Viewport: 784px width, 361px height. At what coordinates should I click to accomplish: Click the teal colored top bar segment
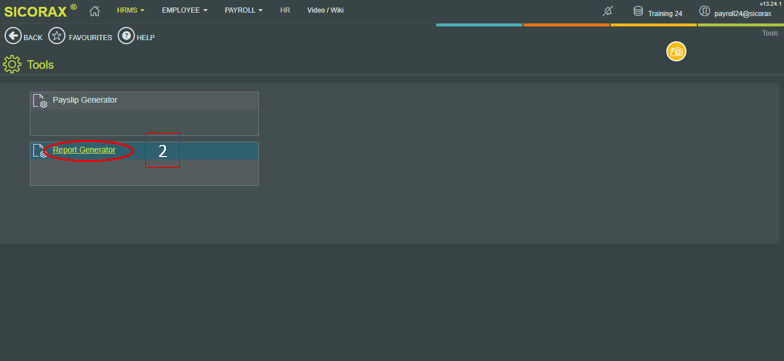pos(479,25)
